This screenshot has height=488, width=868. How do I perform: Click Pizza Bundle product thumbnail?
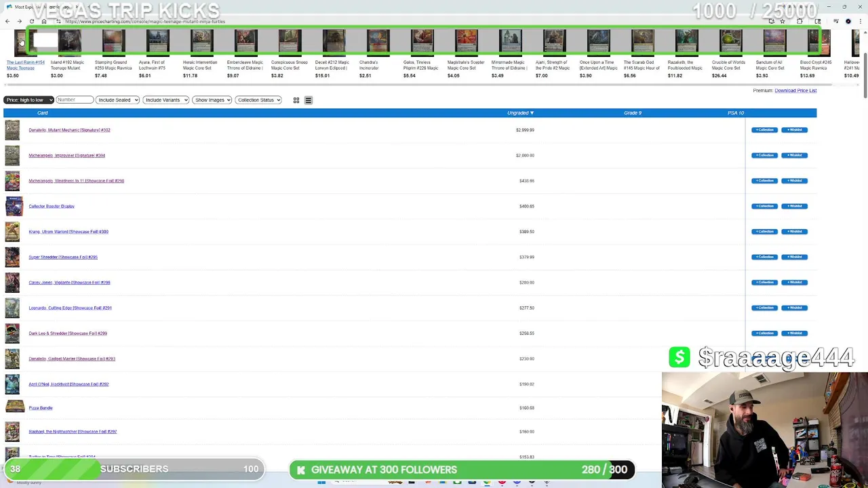pos(15,407)
